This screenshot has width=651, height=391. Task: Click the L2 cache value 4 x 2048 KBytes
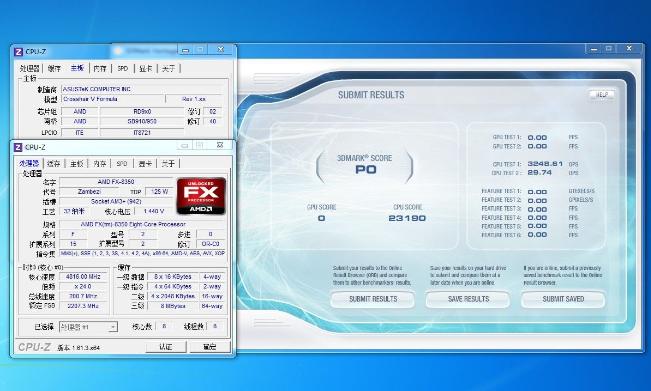pos(173,296)
